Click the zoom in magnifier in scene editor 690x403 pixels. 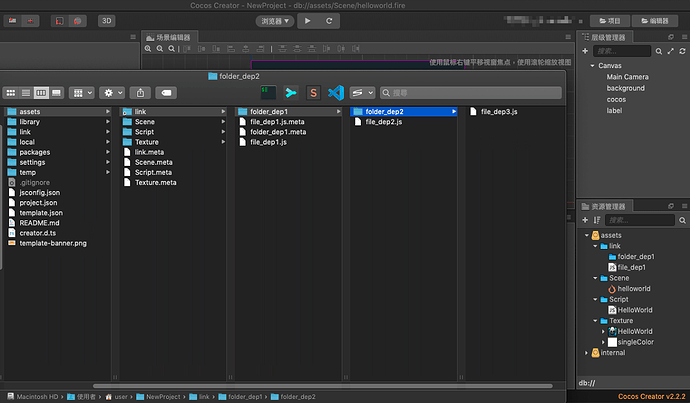tap(148, 48)
